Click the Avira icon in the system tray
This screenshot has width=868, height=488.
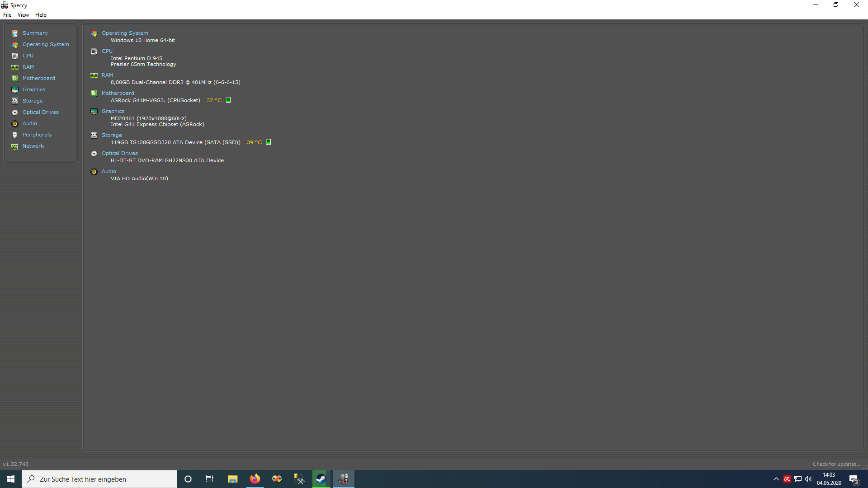pyautogui.click(x=788, y=479)
